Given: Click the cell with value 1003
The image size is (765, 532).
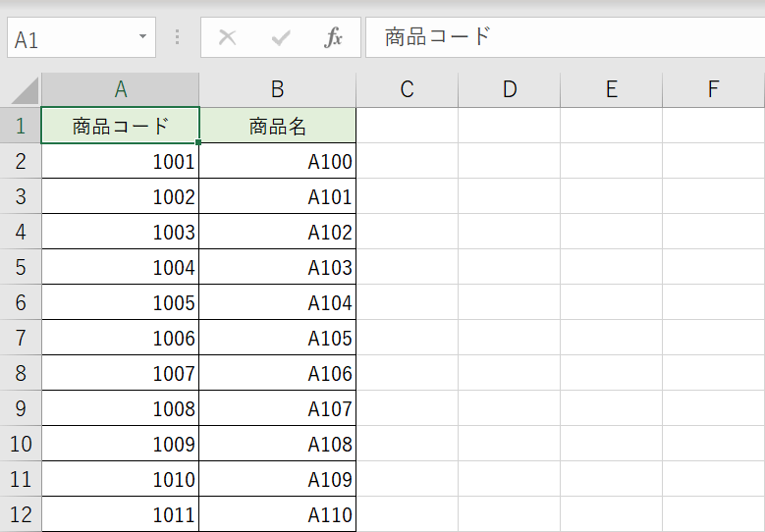Looking at the screenshot, I should click(x=121, y=232).
